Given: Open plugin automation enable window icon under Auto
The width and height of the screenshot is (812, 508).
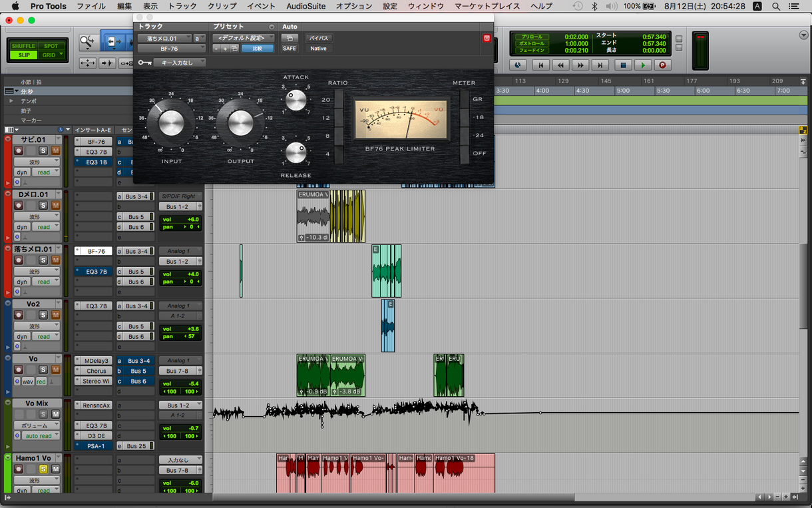Looking at the screenshot, I should [x=289, y=39].
